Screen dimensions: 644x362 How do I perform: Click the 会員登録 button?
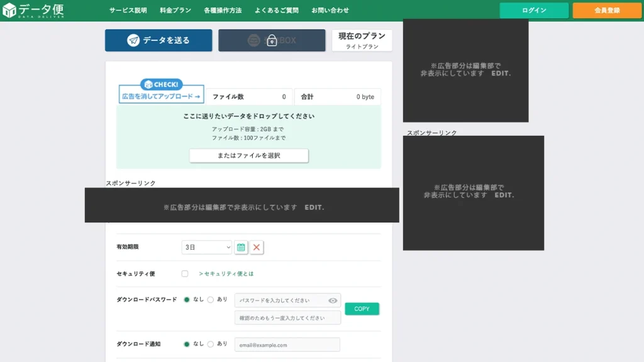pyautogui.click(x=607, y=10)
